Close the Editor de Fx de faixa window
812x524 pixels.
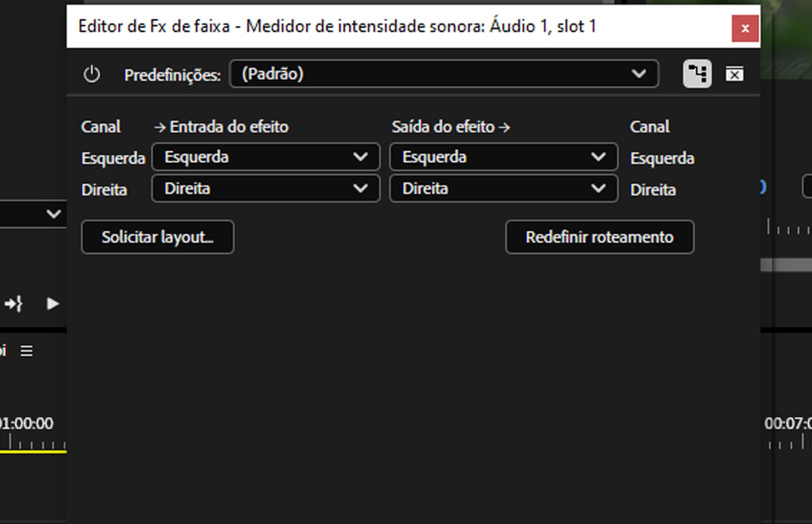pos(745,28)
